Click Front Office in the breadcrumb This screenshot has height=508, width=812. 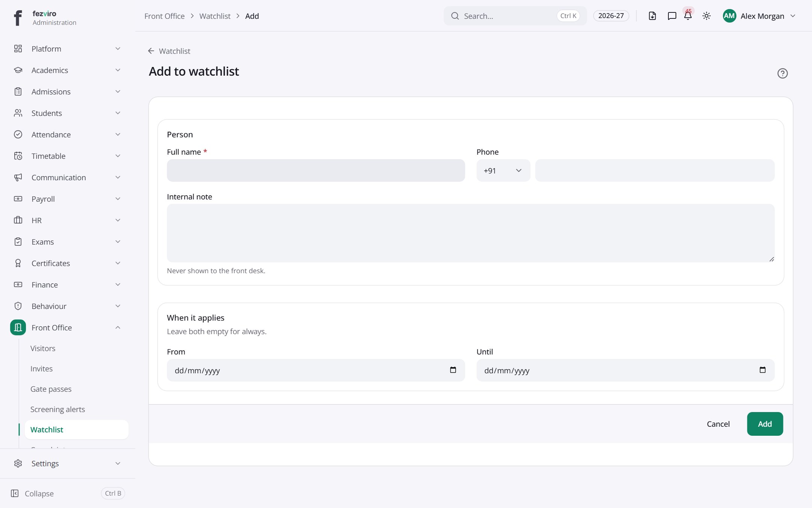164,16
